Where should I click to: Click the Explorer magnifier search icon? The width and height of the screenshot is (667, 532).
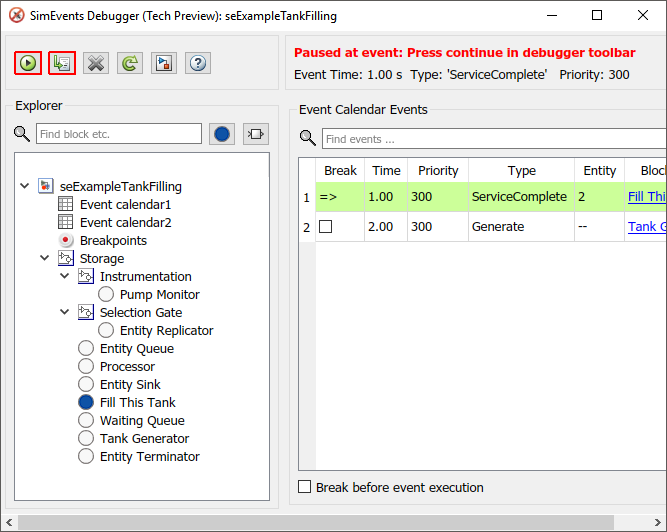[x=22, y=134]
